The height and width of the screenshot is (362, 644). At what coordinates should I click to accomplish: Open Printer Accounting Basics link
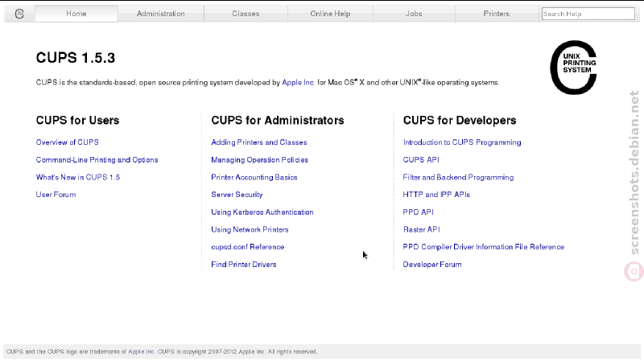click(254, 177)
